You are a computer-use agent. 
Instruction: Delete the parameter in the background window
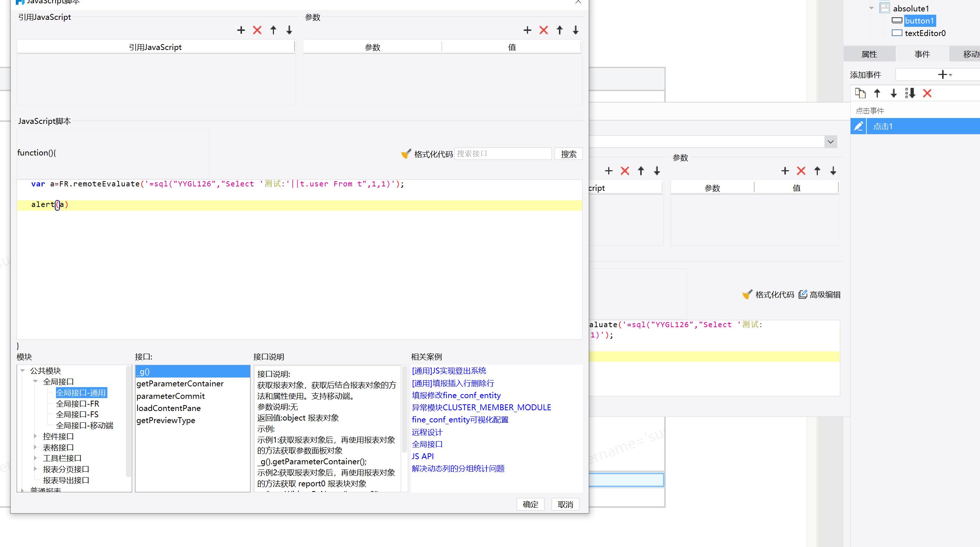801,171
